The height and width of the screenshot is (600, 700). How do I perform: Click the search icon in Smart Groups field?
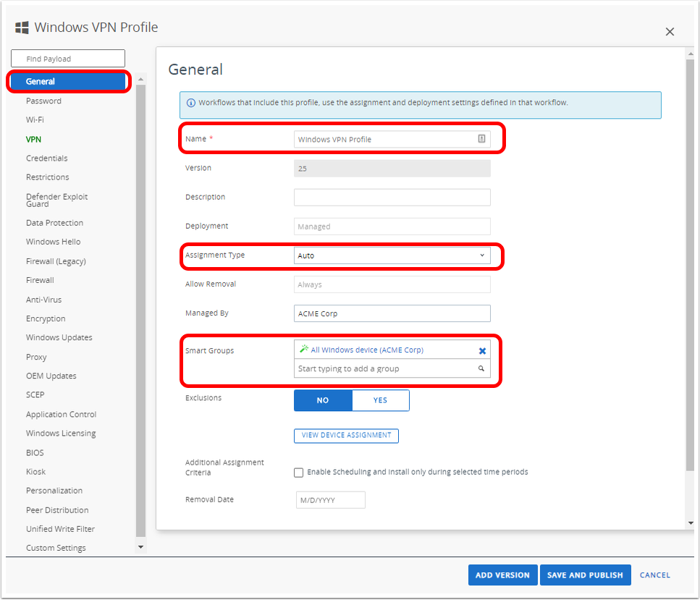pos(481,369)
